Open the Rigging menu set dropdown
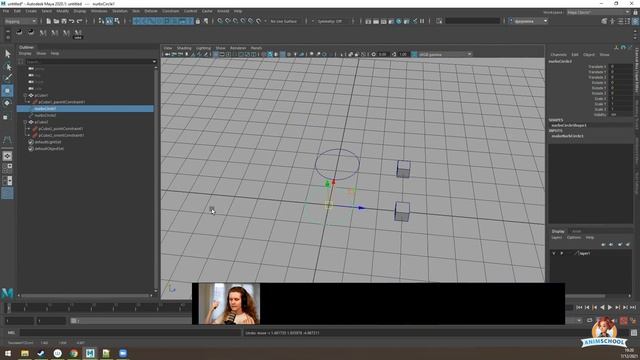 pyautogui.click(x=20, y=21)
